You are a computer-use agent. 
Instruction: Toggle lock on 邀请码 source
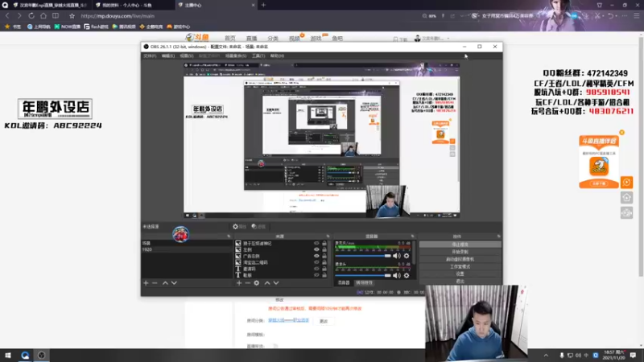pyautogui.click(x=324, y=269)
